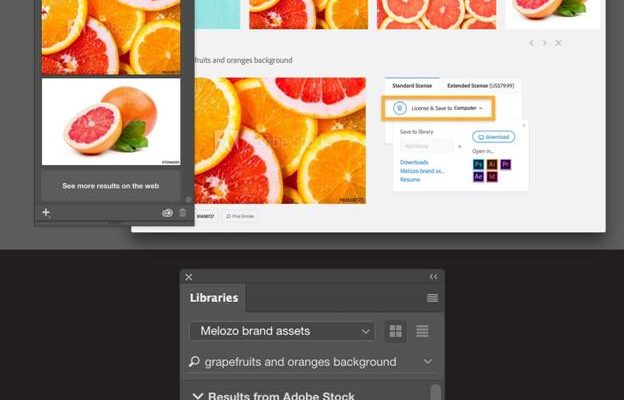Screen dimensions: 624x400
Task: Click the Download button
Action: pos(493,137)
